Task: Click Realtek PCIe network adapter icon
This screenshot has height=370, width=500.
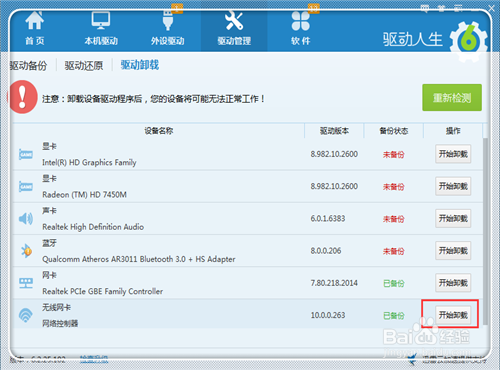Action: 26,283
